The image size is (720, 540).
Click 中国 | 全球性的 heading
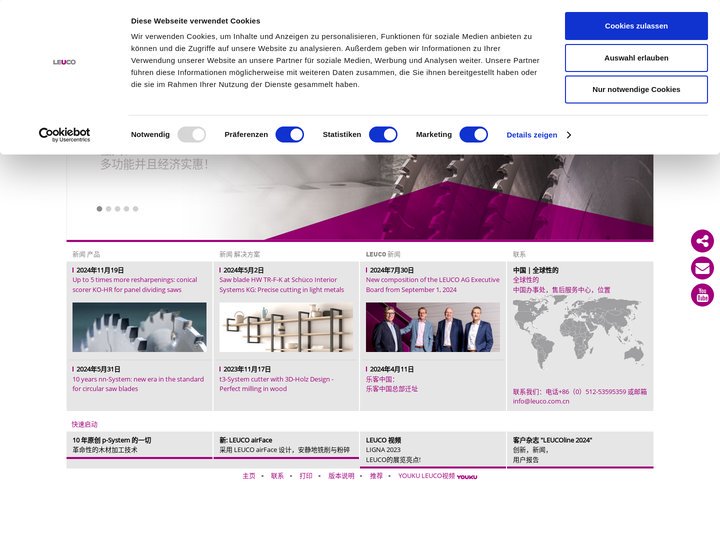[x=535, y=270]
